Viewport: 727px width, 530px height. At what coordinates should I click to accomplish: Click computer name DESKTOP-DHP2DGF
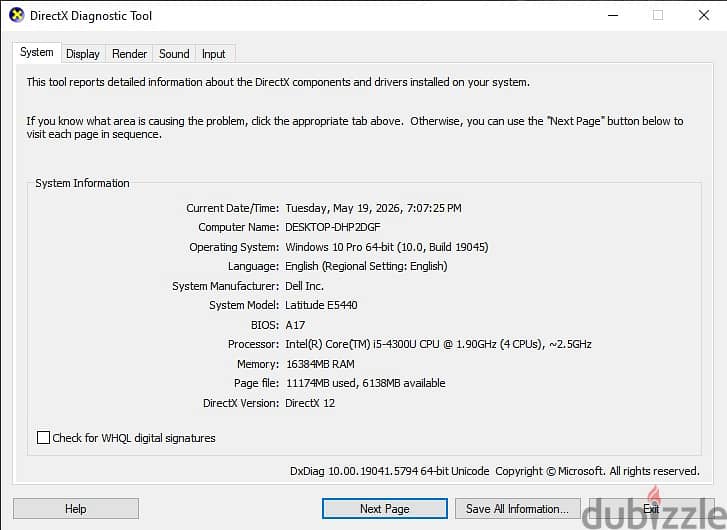tap(332, 227)
